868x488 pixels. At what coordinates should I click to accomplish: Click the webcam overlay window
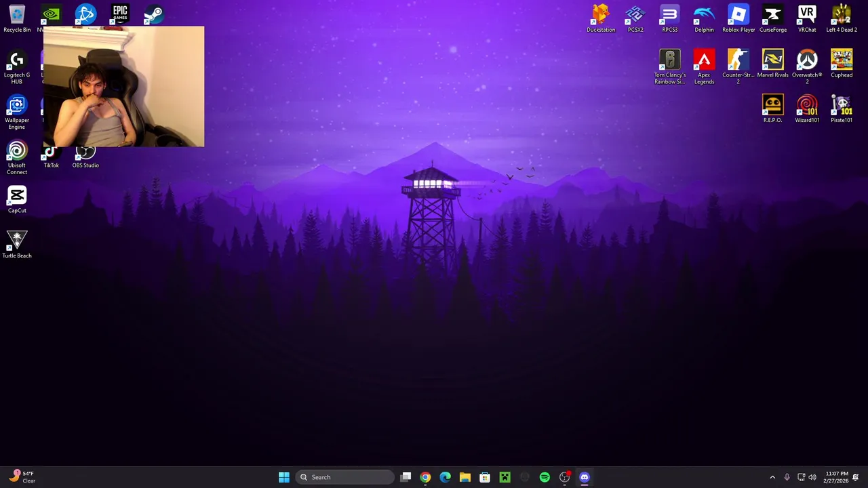point(123,87)
